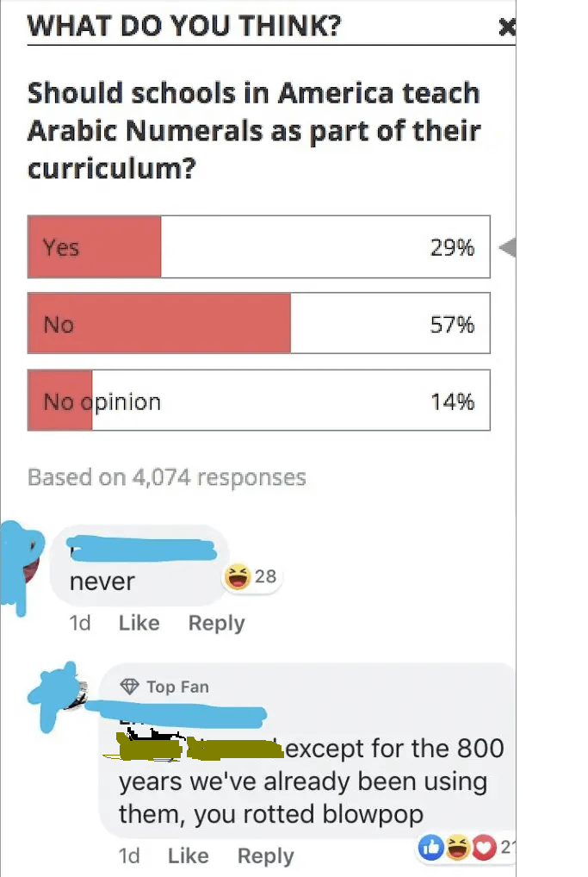Vote 'Yes' in the poll
This screenshot has width=588, height=877.
click(x=258, y=247)
